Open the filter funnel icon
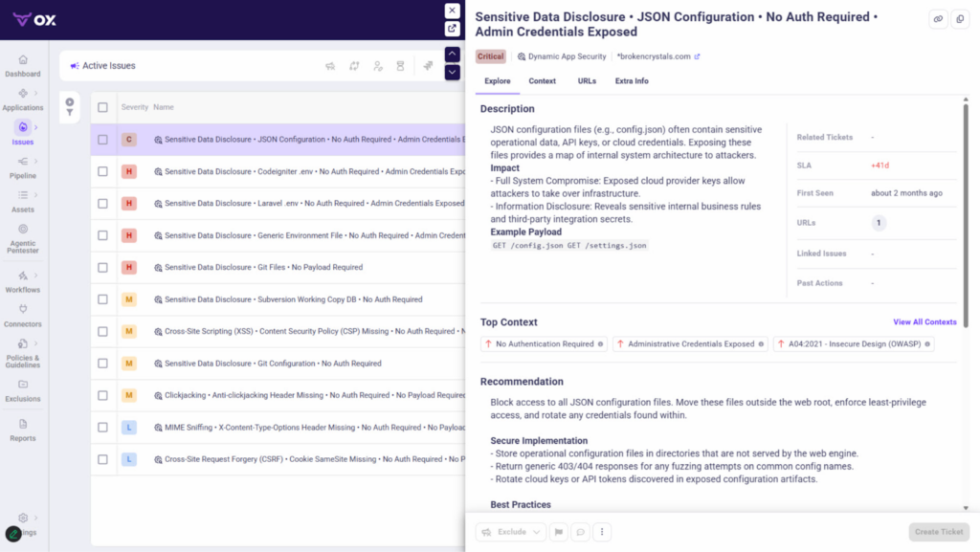The height and width of the screenshot is (552, 980). tap(69, 112)
